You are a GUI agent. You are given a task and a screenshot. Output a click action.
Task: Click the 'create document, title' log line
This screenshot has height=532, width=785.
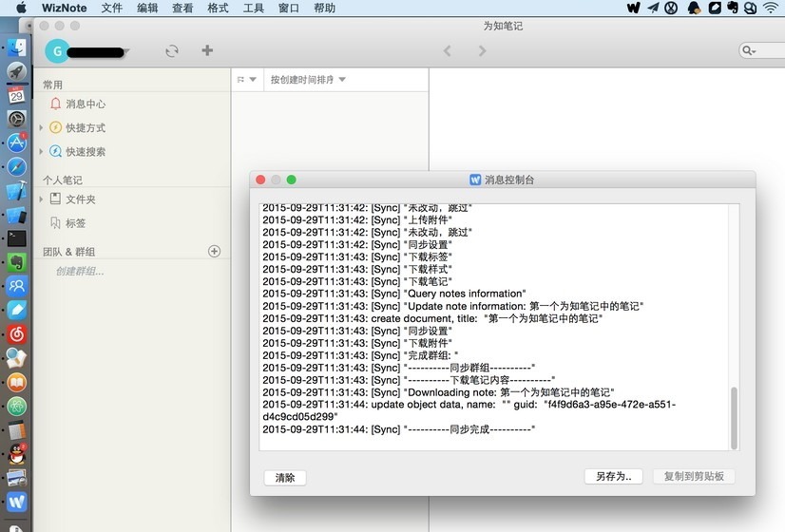(432, 318)
